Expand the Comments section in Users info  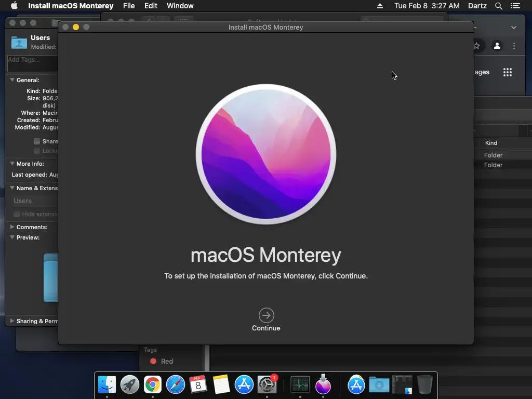click(x=12, y=227)
